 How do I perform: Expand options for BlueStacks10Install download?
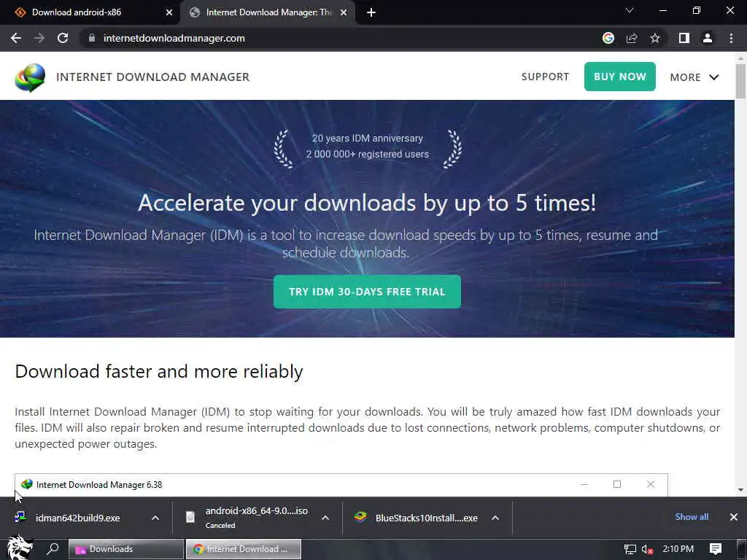(495, 518)
